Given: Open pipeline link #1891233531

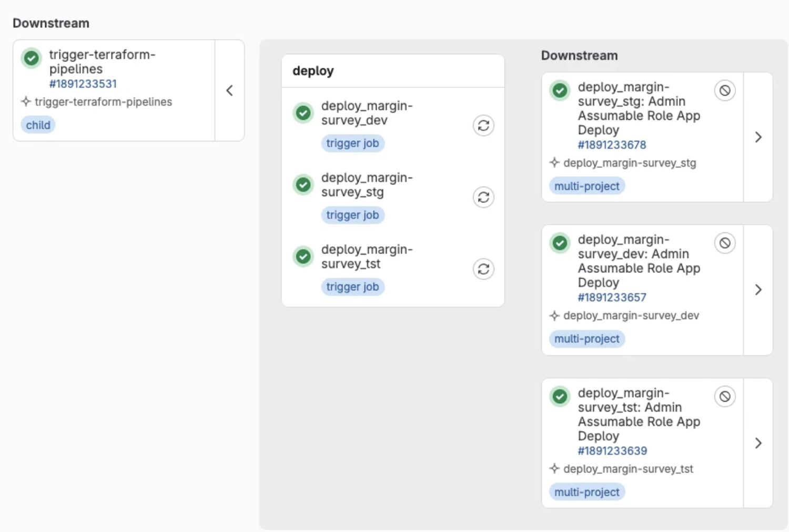Looking at the screenshot, I should click(x=83, y=84).
